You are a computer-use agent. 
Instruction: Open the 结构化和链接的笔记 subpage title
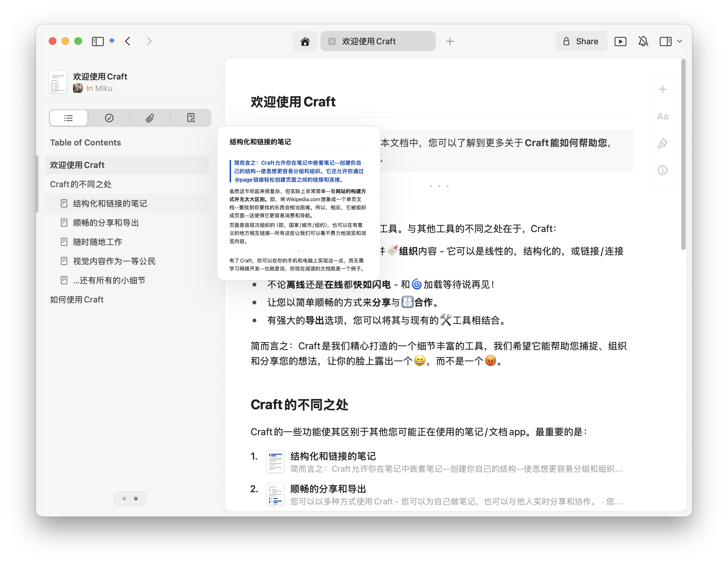pyautogui.click(x=333, y=456)
